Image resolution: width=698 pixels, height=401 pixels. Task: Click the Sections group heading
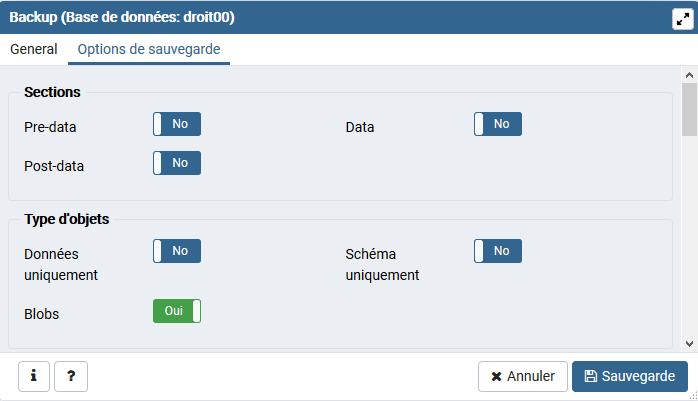pos(52,92)
